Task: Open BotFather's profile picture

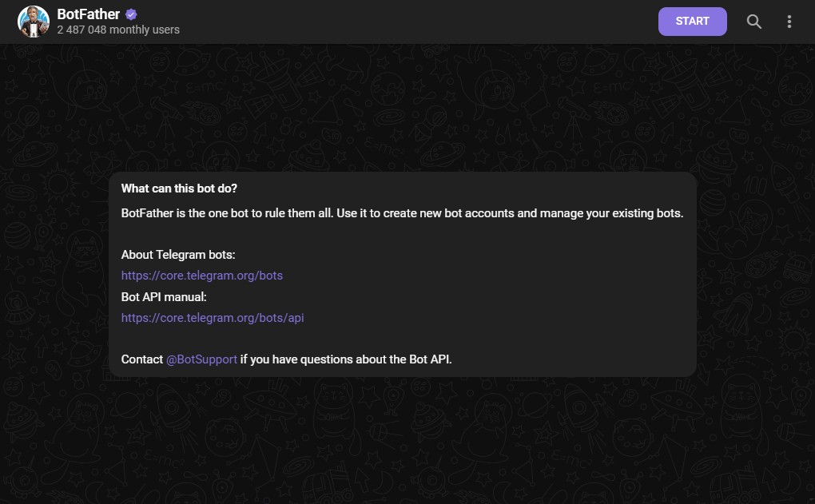Action: [34, 22]
